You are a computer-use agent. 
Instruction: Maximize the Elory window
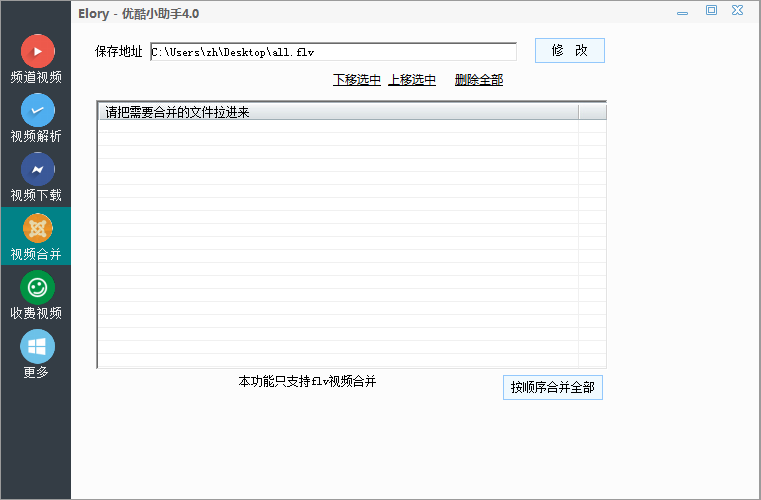pyautogui.click(x=712, y=11)
